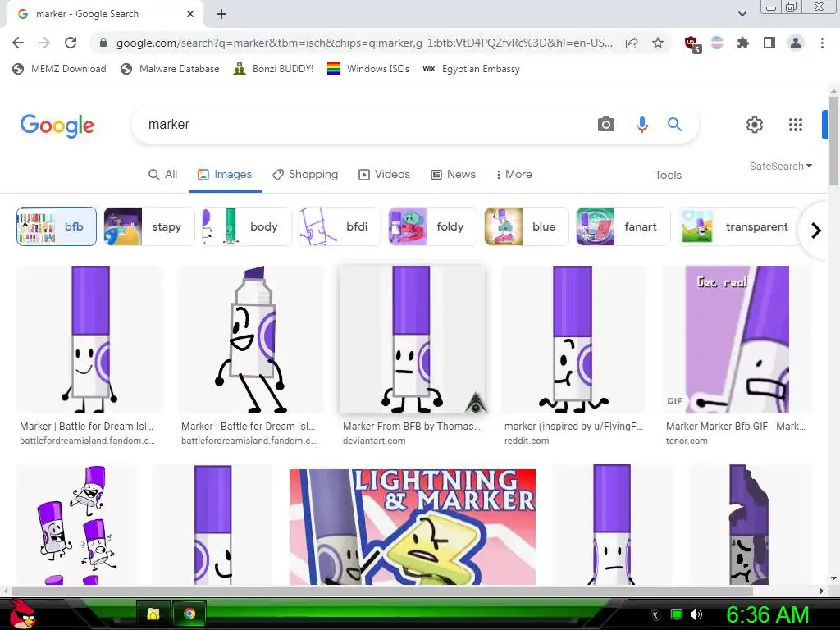Apply the stapy filter chip
The height and width of the screenshot is (630, 840).
149,226
